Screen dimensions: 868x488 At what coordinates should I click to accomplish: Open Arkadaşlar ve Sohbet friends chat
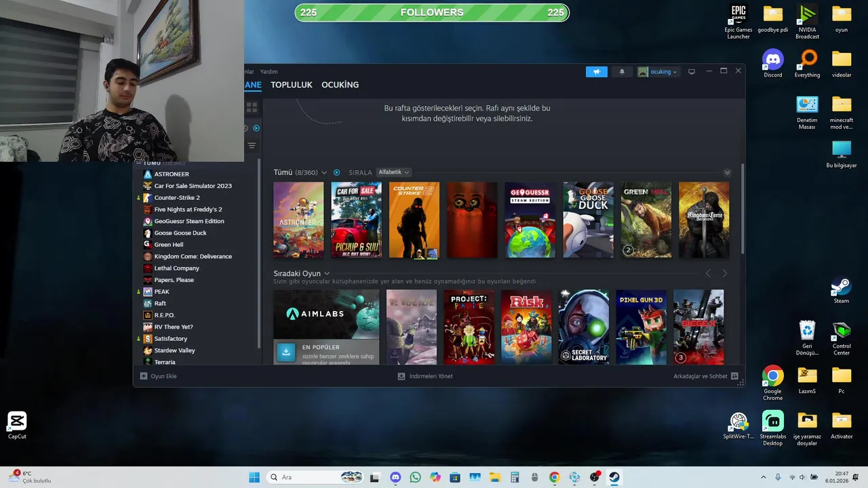tap(706, 376)
